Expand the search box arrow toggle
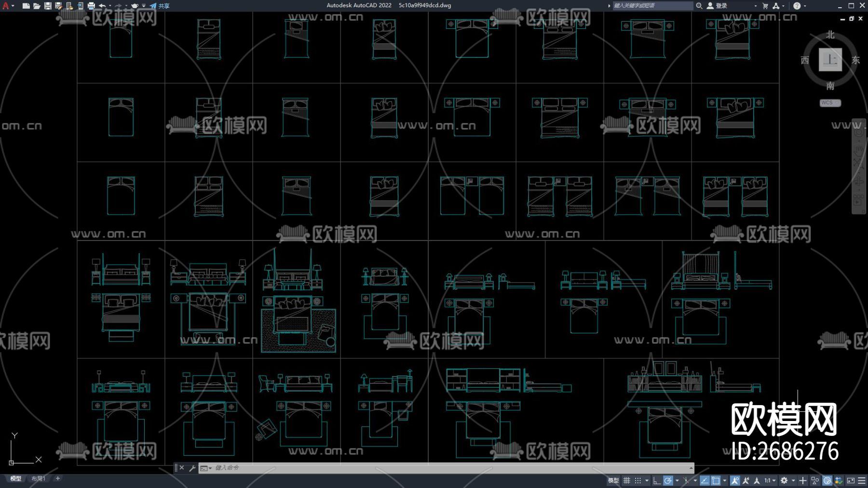The width and height of the screenshot is (868, 488). (609, 6)
